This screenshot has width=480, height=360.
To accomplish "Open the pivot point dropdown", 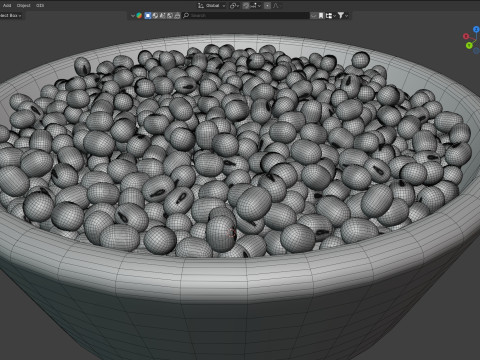I will coord(234,6).
